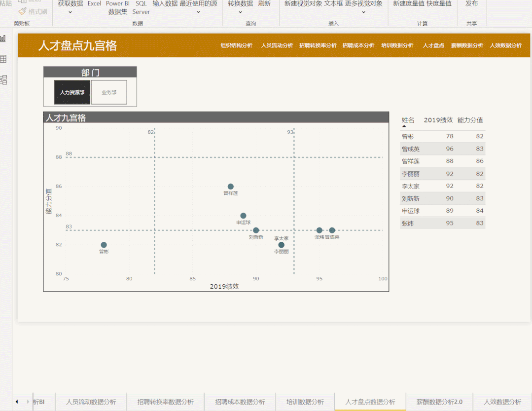Click the Power BI 数据集 button

click(x=118, y=7)
